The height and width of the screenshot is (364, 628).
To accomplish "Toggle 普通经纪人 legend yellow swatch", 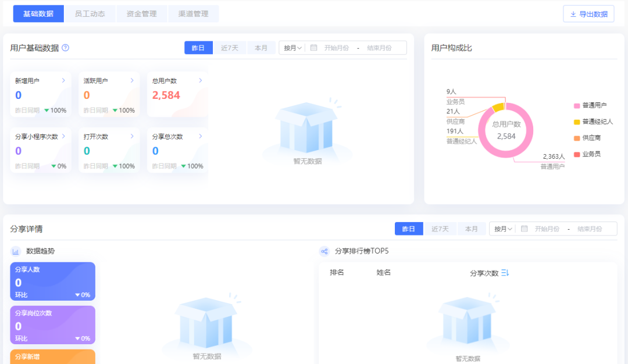I will click(x=577, y=122).
